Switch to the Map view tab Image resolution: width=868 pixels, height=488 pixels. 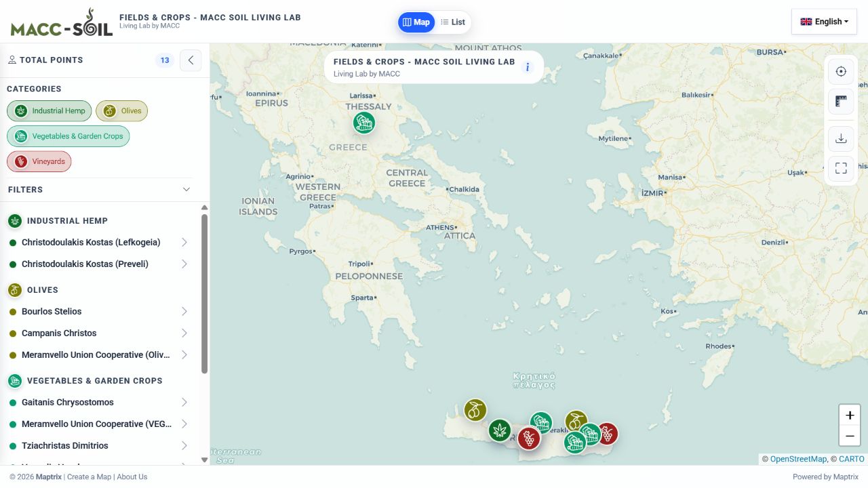click(x=416, y=22)
